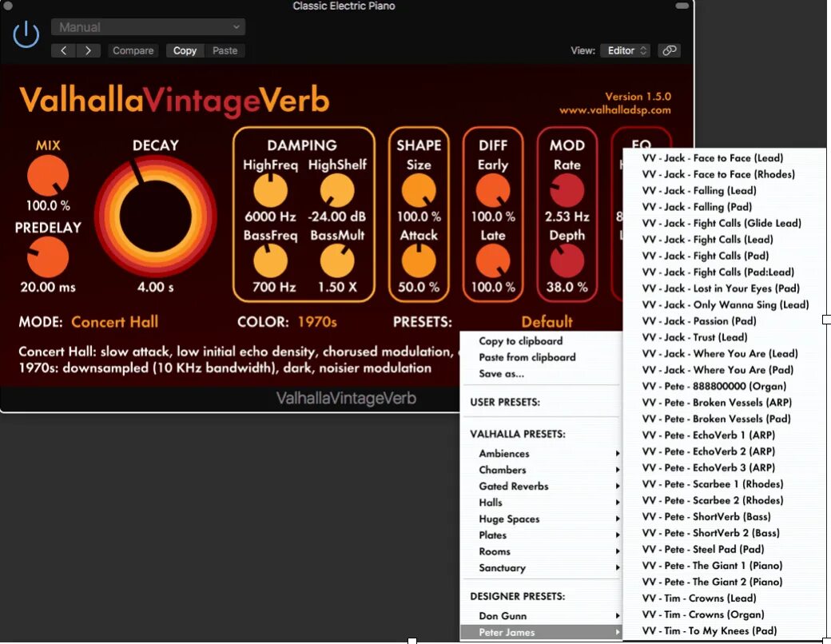Click the Paste button
The width and height of the screenshot is (831, 644).
coord(225,50)
